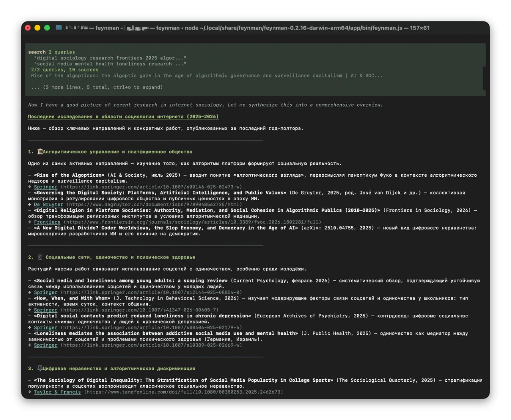The image size is (511, 420).
Task: Open Springer link for the J. Public Health article
Action: coord(46,345)
